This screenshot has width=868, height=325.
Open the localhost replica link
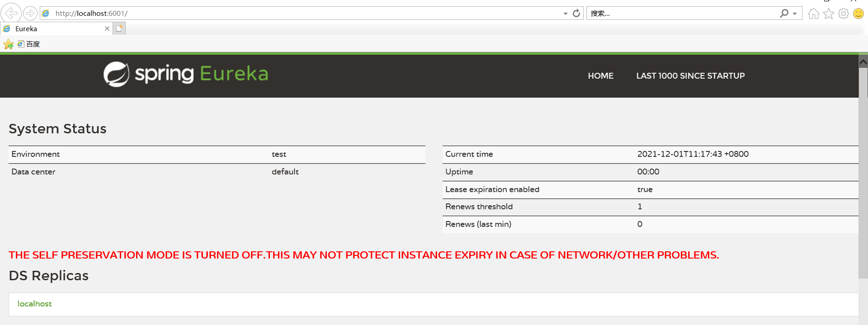[x=34, y=304]
